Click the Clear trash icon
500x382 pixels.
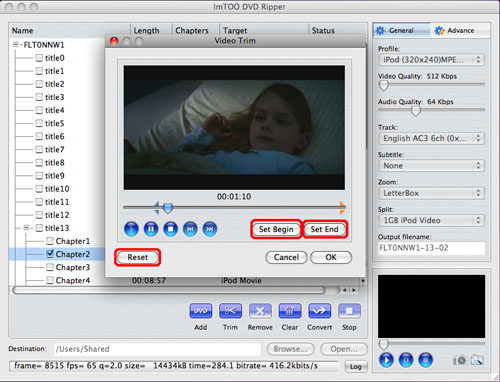pyautogui.click(x=290, y=311)
